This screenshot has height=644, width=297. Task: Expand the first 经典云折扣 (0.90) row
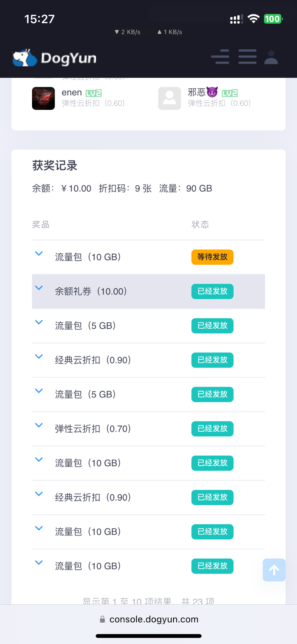(39, 356)
